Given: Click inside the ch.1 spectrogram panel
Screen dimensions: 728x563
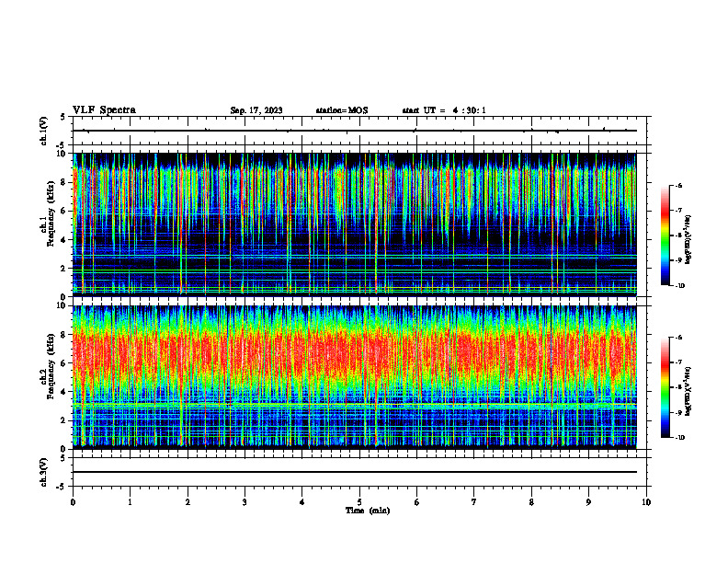Looking at the screenshot, I should coord(355,224).
